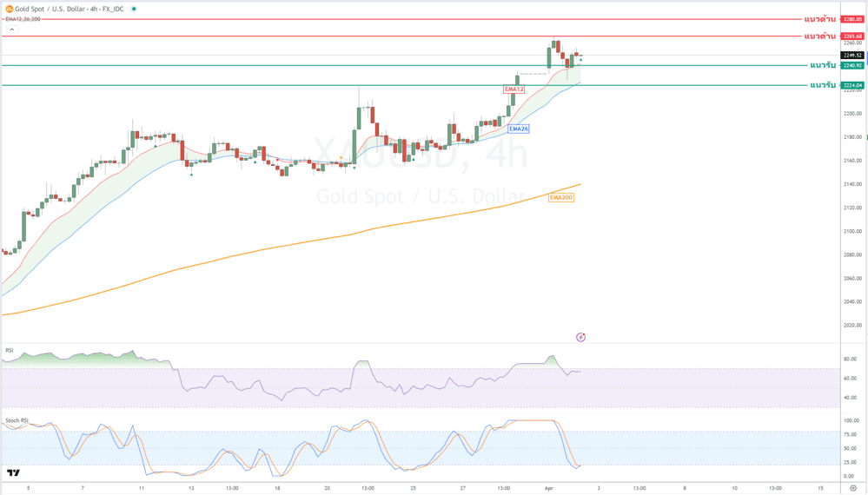This screenshot has height=495, width=868.
Task: Click the TradingView logo in bottom-left
Action: pos(13,473)
